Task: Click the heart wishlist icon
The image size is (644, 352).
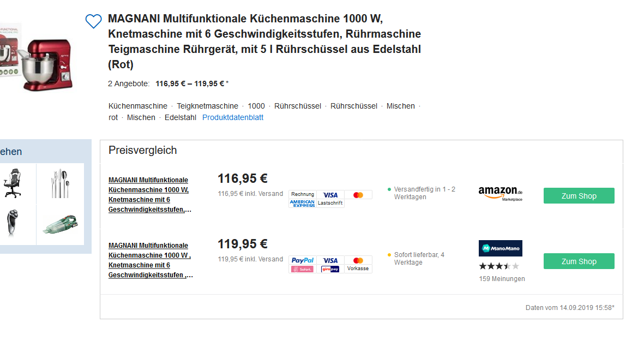Action: 94,21
